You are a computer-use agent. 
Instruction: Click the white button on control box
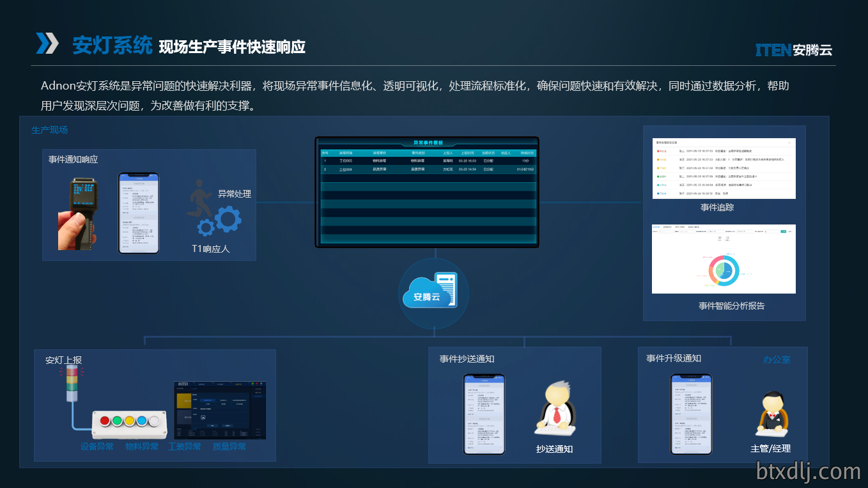tap(154, 421)
